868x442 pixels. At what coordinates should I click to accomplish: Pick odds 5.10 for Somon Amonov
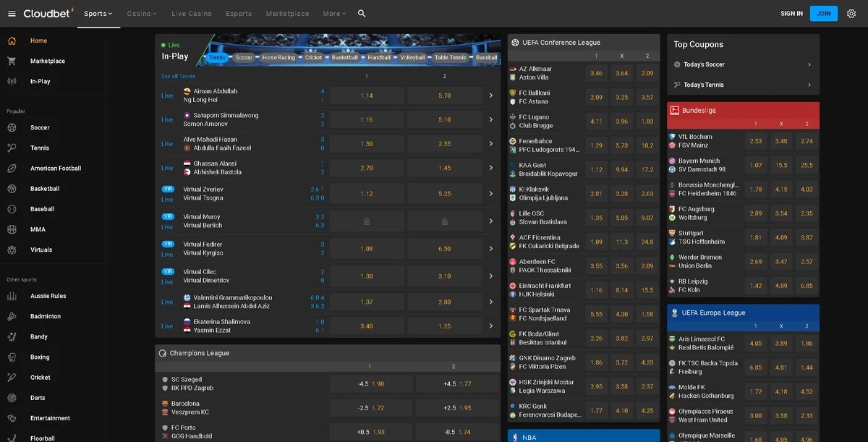click(445, 119)
